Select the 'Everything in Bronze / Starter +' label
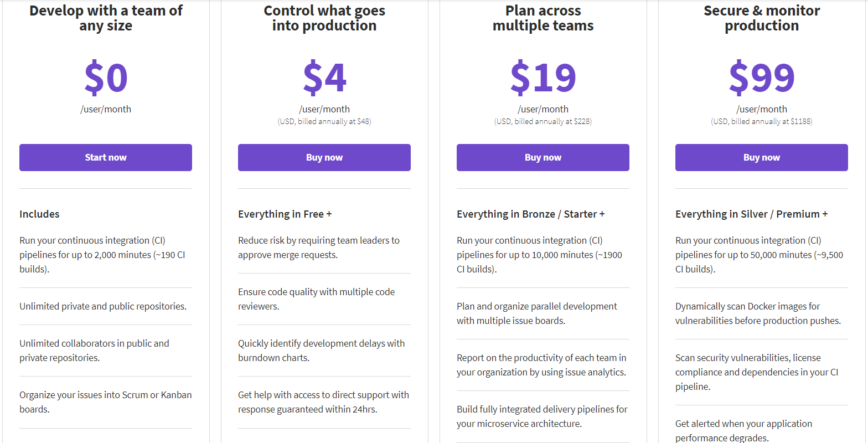This screenshot has width=868, height=443. pos(530,214)
